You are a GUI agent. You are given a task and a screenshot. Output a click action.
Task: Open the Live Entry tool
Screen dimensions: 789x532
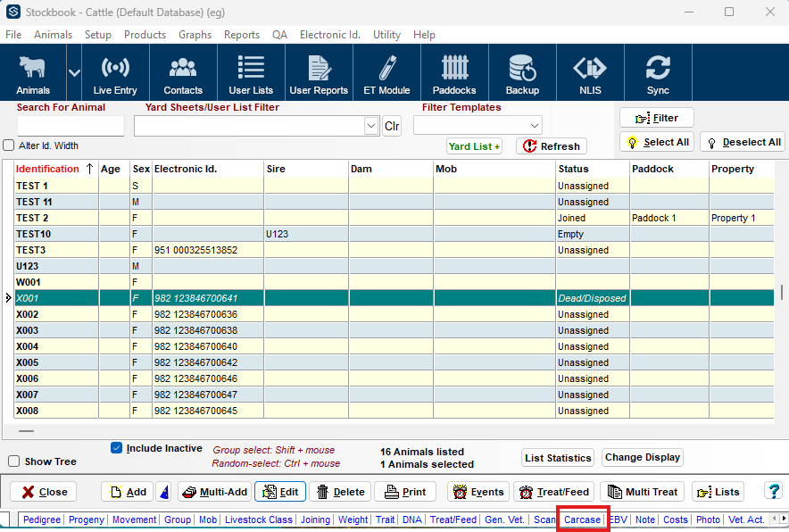coord(115,74)
